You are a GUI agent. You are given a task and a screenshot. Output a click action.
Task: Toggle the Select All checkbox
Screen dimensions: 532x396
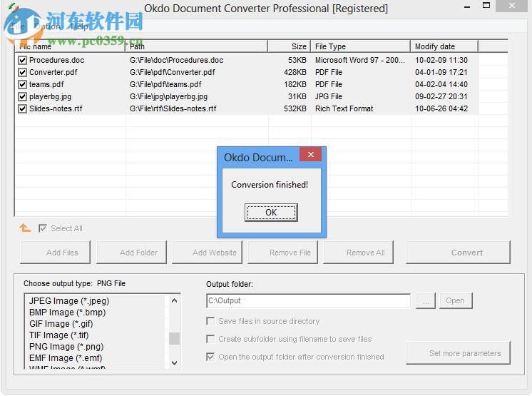42,228
